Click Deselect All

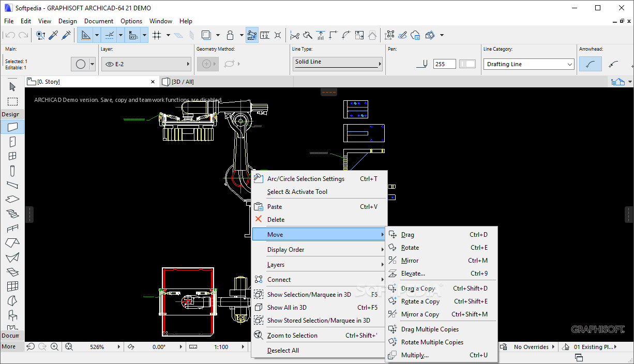pyautogui.click(x=319, y=351)
